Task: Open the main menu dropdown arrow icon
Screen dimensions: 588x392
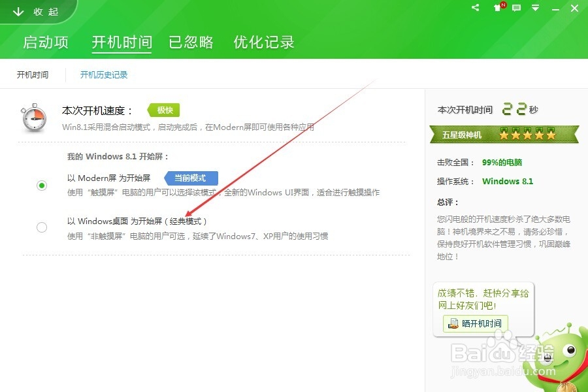Action: click(535, 8)
